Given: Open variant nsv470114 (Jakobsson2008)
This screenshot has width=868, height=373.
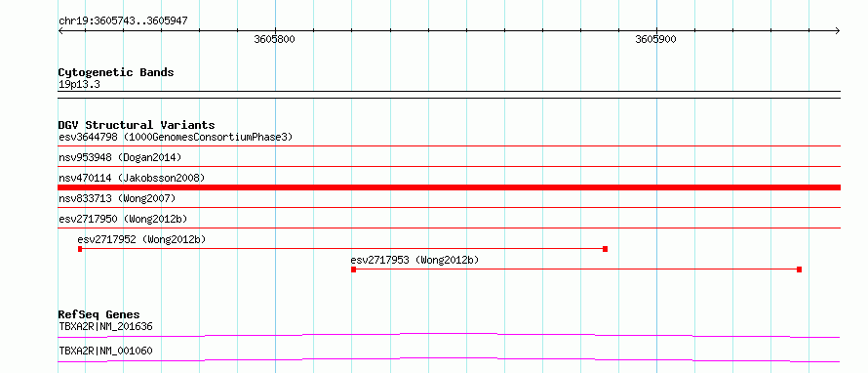Looking at the screenshot, I should click(x=132, y=178).
